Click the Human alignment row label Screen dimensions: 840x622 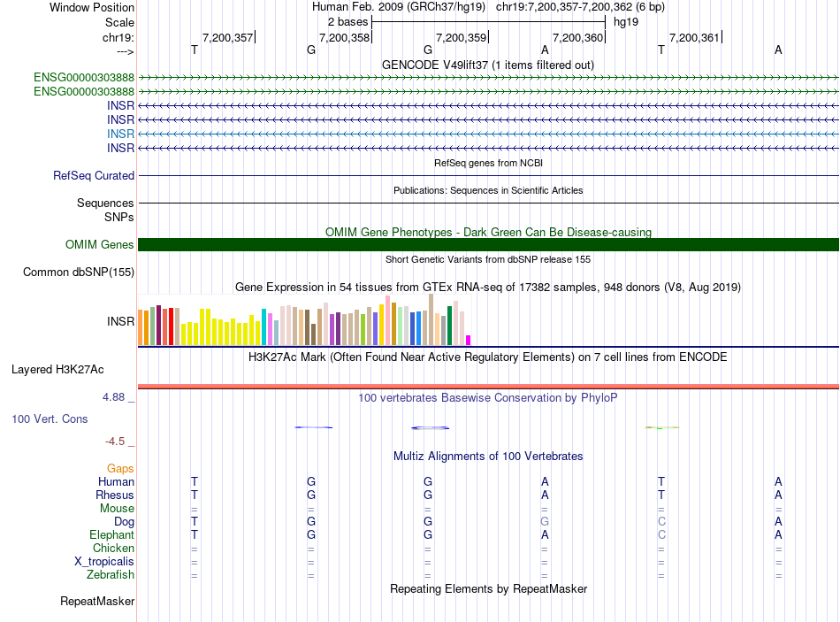(116, 481)
